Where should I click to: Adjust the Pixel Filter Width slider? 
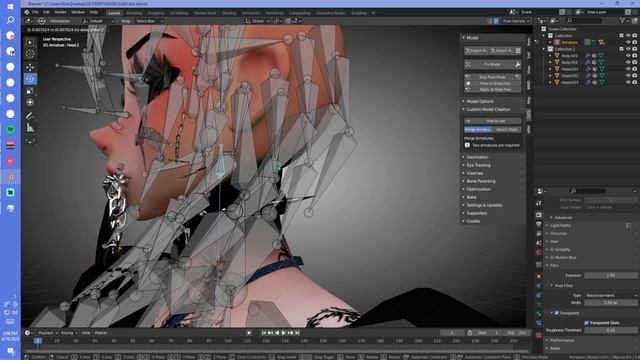611,303
